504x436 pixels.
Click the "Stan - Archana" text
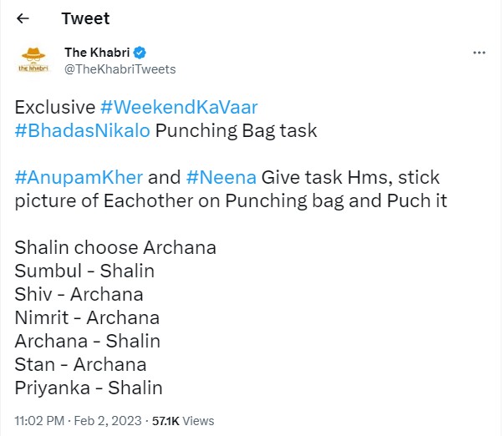tap(80, 364)
